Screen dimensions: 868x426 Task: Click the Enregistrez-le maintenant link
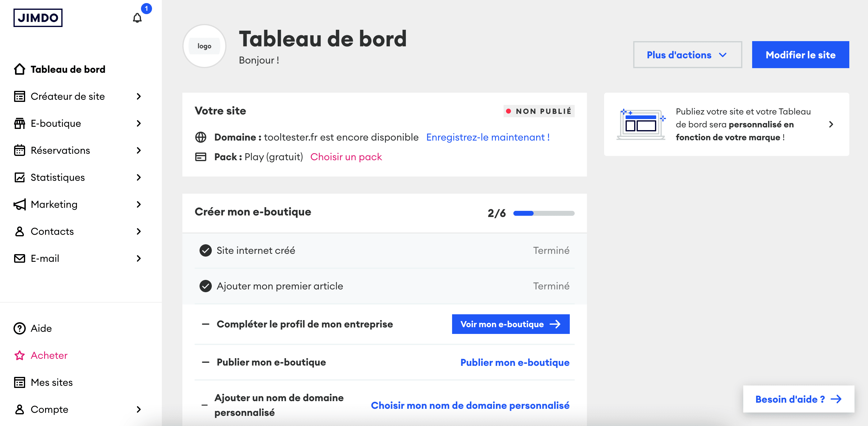pyautogui.click(x=488, y=137)
